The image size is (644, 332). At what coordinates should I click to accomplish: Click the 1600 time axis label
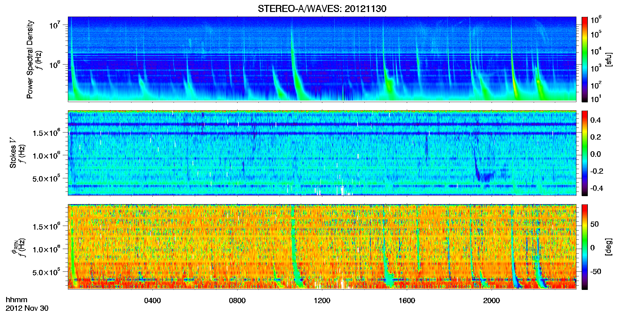click(407, 301)
